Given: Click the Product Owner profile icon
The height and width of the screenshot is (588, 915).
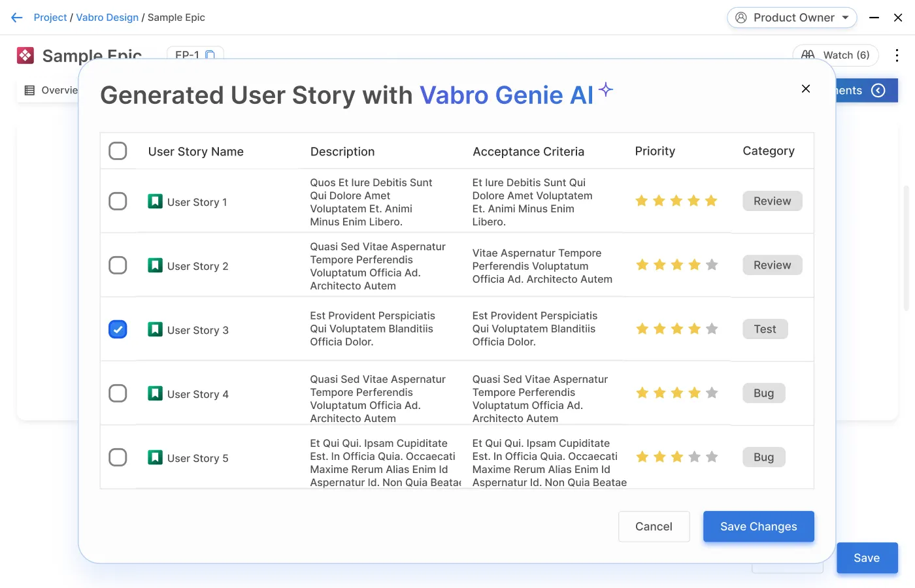Looking at the screenshot, I should coord(741,18).
